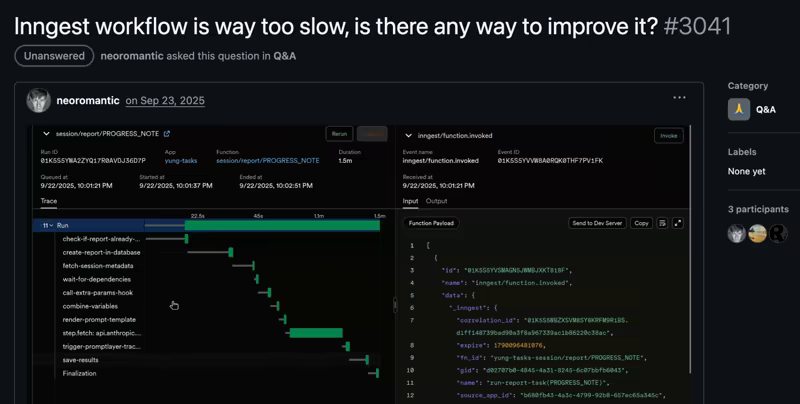Click the Q&A category label in sidebar
The height and width of the screenshot is (404, 800).
tap(765, 110)
